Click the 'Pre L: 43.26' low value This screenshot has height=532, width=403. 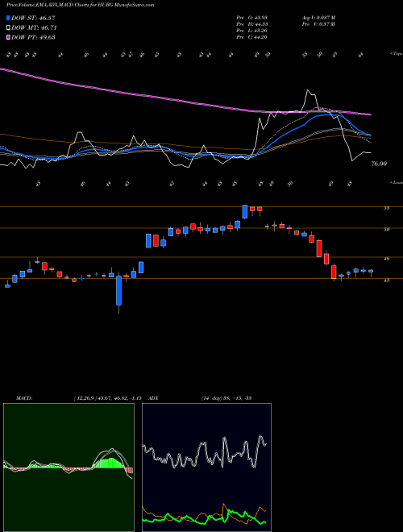coord(252,31)
